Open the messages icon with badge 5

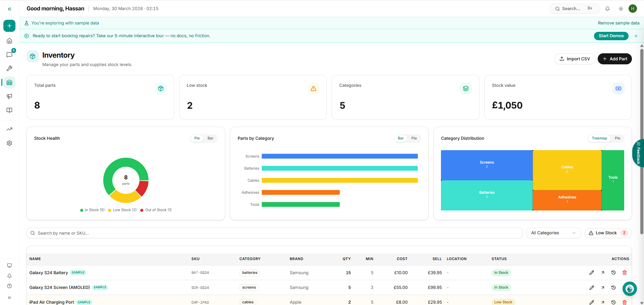point(9,55)
